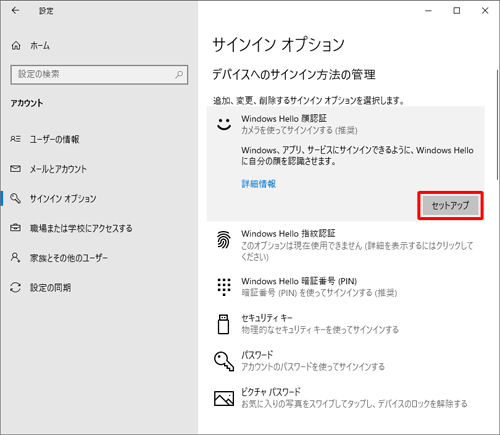
Task: Open 家族とその他のユーザー in the sidebar
Action: pyautogui.click(x=69, y=258)
